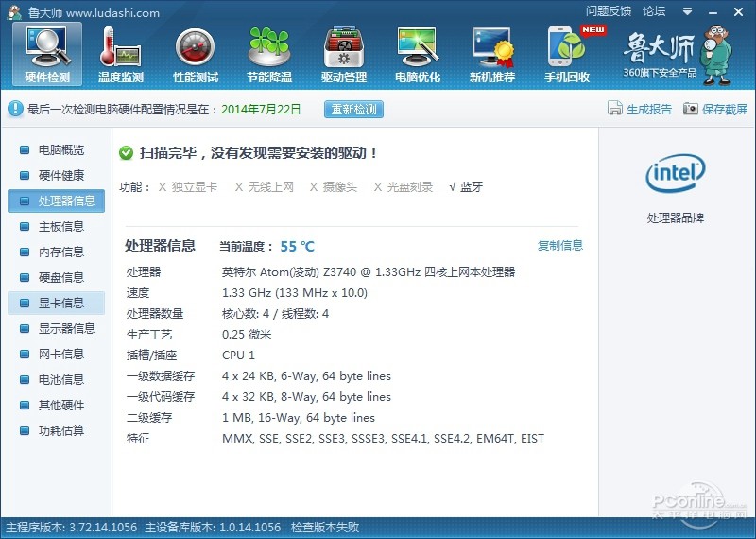Select 硬盘信息 in the sidebar
The width and height of the screenshot is (756, 539).
click(57, 277)
